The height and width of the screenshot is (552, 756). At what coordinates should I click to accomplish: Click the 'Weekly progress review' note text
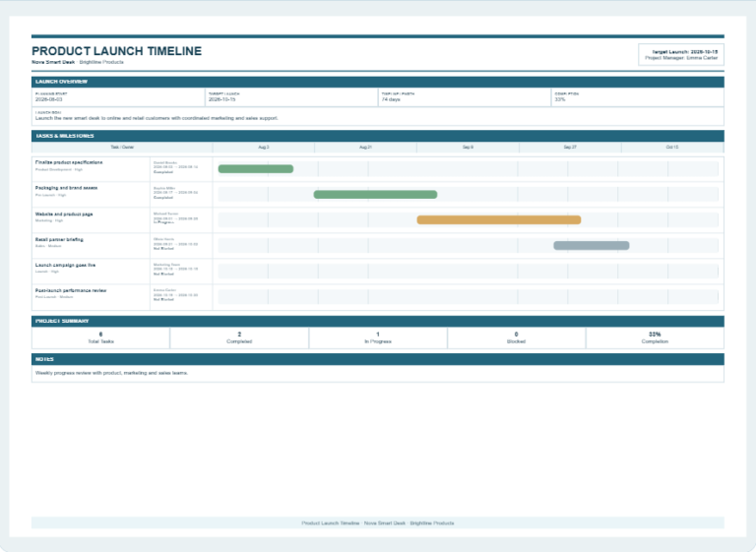coord(111,373)
